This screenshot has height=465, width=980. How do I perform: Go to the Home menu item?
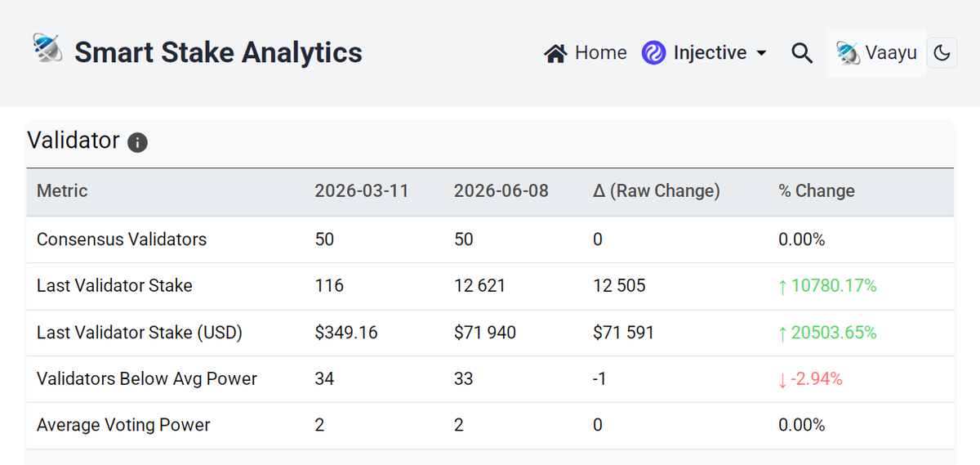pos(586,53)
